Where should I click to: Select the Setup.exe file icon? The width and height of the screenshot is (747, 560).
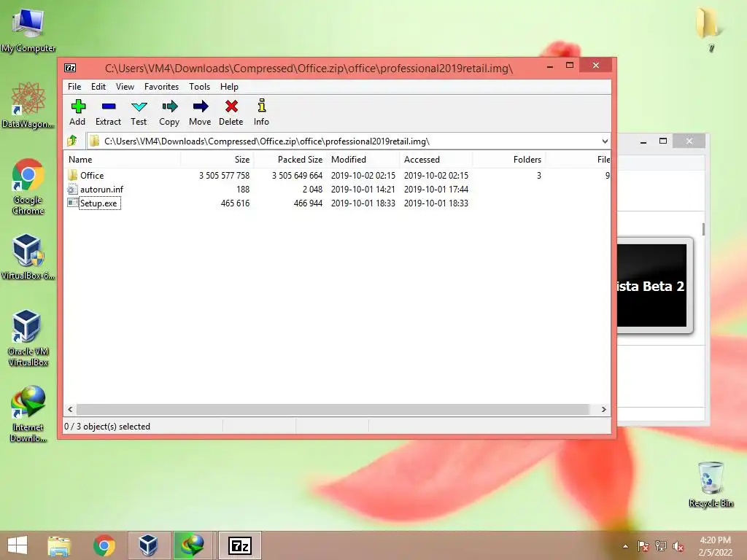coord(72,203)
